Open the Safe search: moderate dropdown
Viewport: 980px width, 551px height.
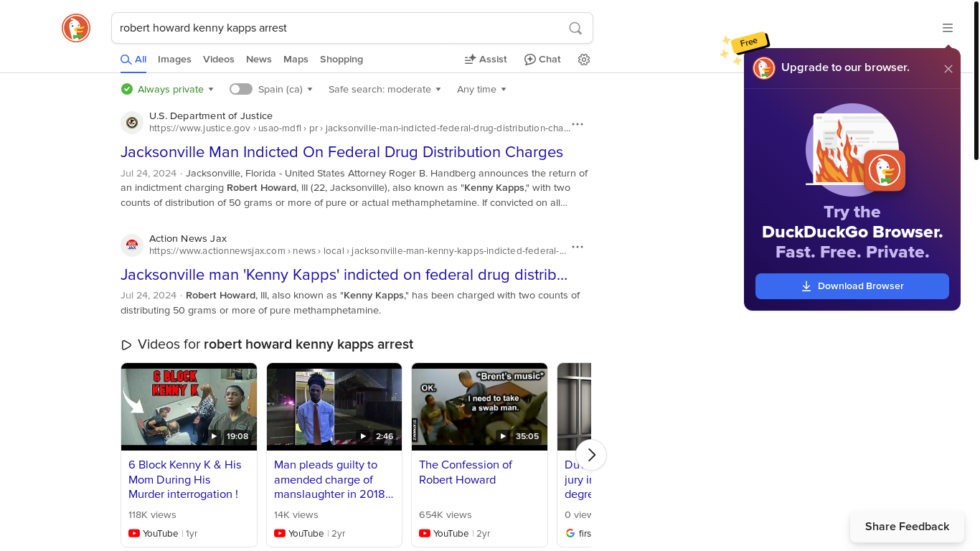pyautogui.click(x=385, y=89)
